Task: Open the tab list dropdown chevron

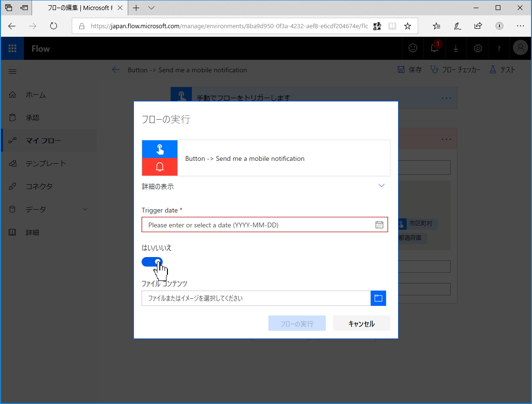Action: [x=151, y=8]
